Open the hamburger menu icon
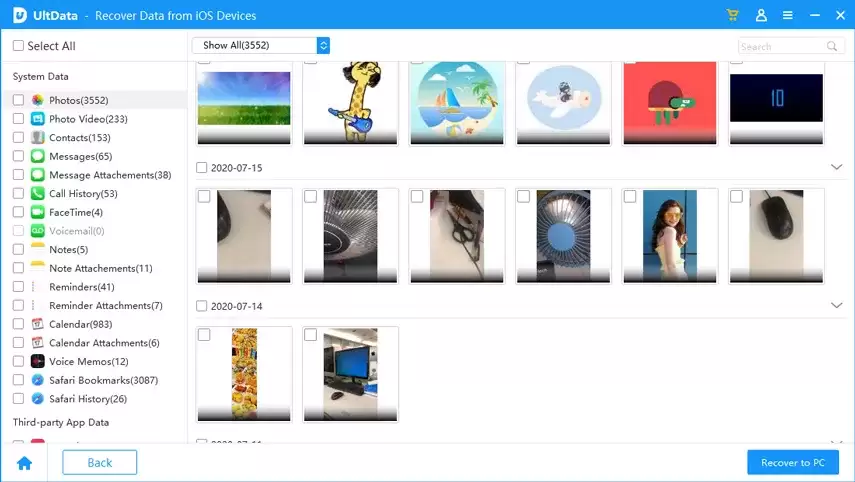The image size is (855, 482). coord(787,15)
